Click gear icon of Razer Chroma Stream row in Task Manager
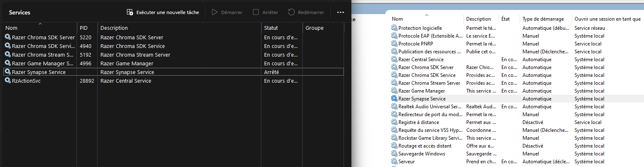Viewport: 644px width, 167px height. (7, 55)
